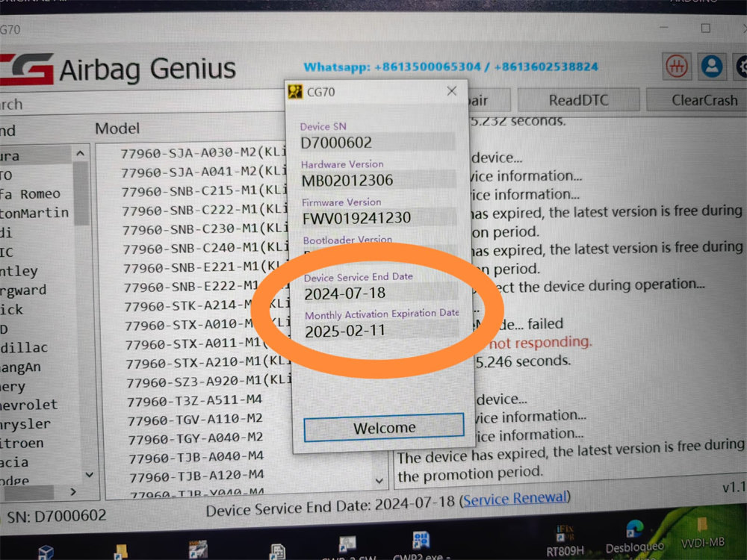Select model 77960-STX-A010

point(189,325)
